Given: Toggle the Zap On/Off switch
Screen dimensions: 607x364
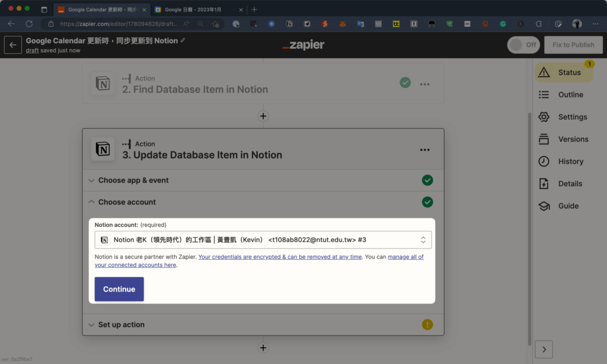Looking at the screenshot, I should point(523,45).
